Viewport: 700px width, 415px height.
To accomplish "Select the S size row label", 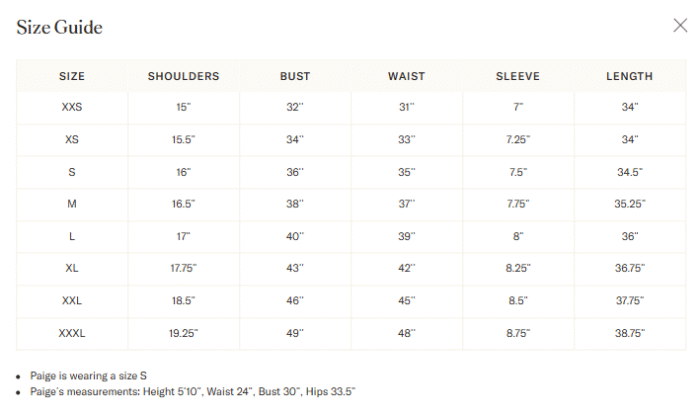I will 72,172.
